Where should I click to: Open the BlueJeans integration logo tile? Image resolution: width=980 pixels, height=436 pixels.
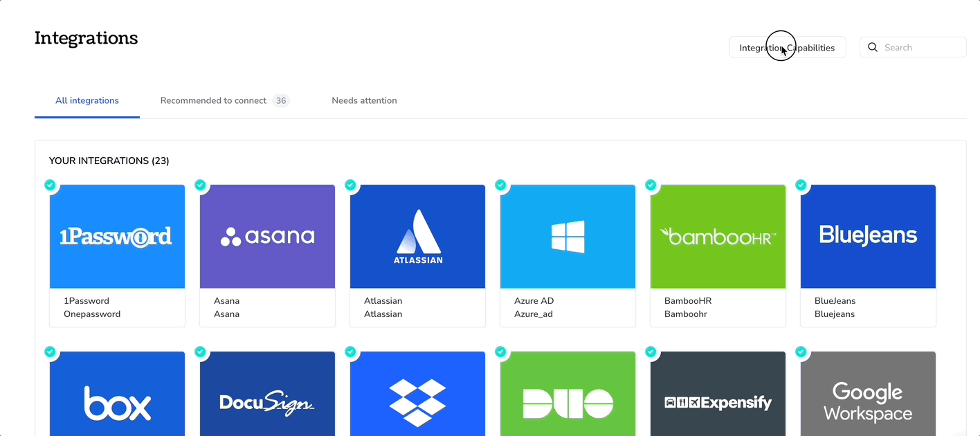point(868,237)
